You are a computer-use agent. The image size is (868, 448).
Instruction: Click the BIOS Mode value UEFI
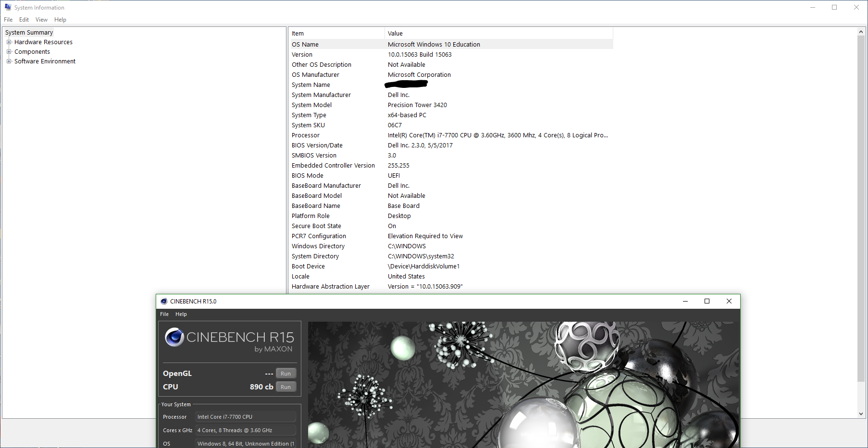(x=394, y=176)
